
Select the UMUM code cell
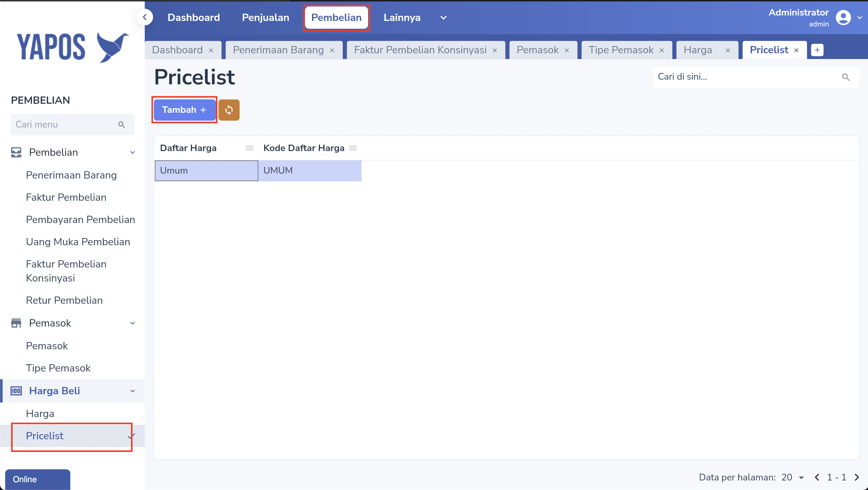(310, 171)
